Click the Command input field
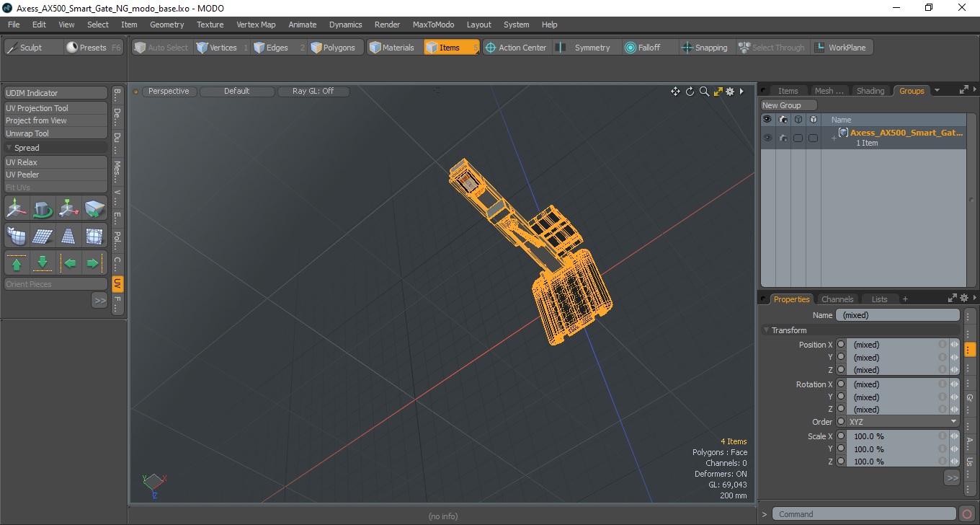Image resolution: width=980 pixels, height=525 pixels. click(865, 514)
